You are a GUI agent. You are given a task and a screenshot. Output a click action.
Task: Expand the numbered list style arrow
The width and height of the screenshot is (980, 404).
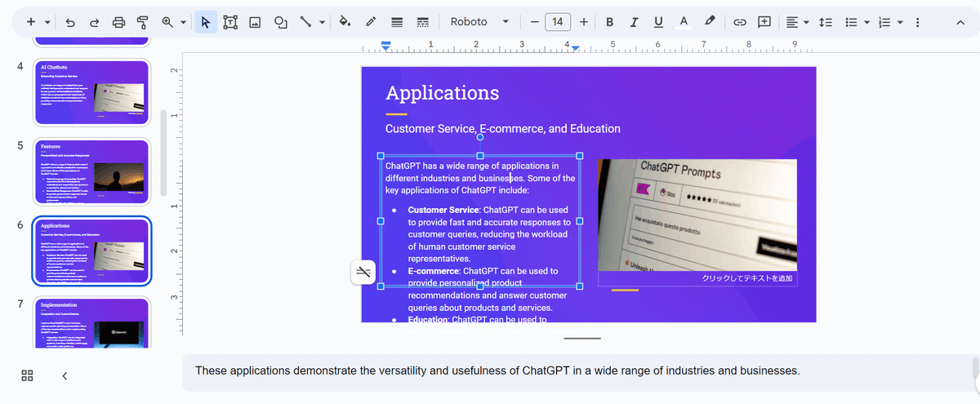[899, 22]
